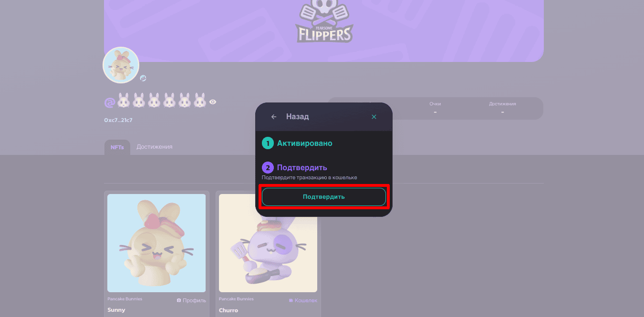
Task: Click the Очки stat in the stats bar
Action: click(x=435, y=108)
